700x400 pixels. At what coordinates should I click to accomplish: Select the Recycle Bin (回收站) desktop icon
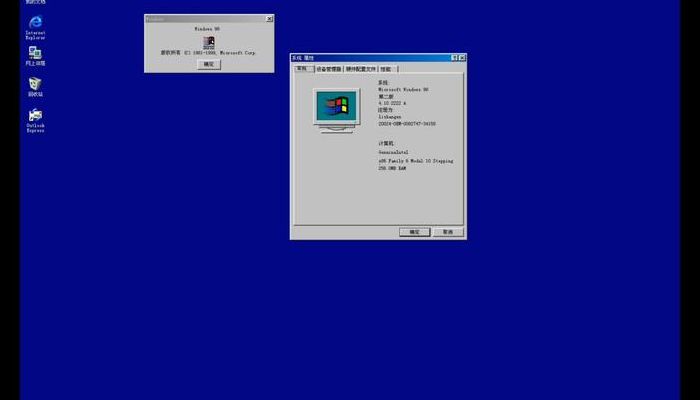35,87
